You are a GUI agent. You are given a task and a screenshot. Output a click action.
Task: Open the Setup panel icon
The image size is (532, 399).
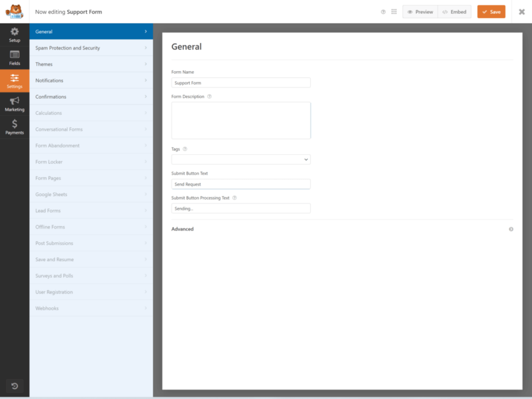click(15, 34)
